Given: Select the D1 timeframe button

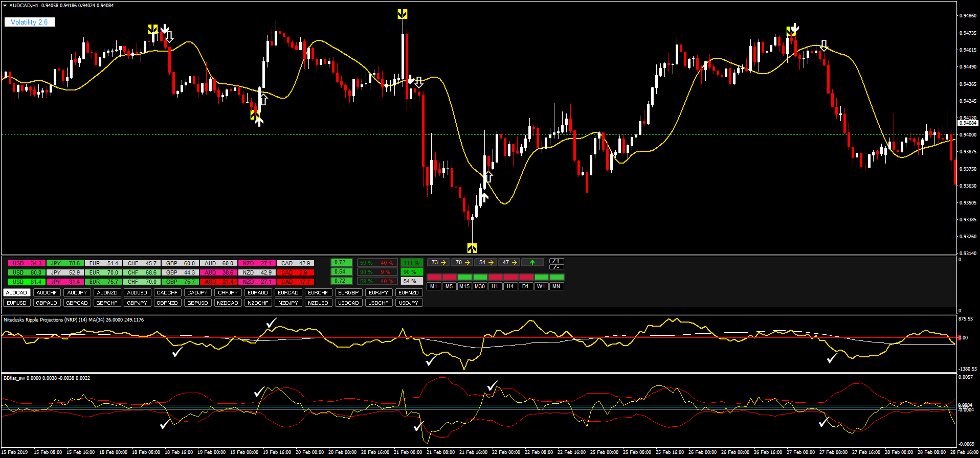Looking at the screenshot, I should pyautogui.click(x=525, y=287).
